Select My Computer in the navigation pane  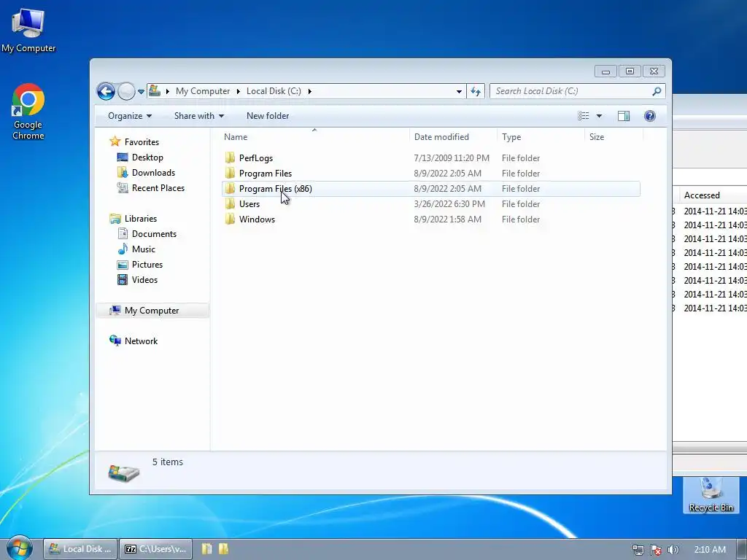[152, 311]
